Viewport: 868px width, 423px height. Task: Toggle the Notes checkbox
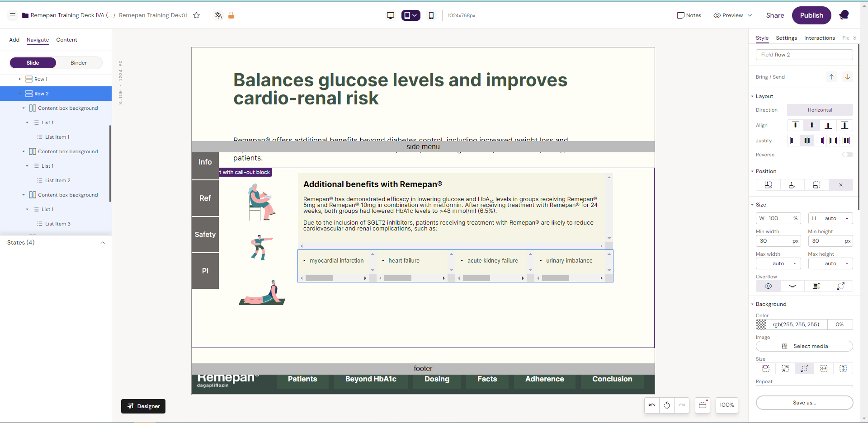point(681,15)
